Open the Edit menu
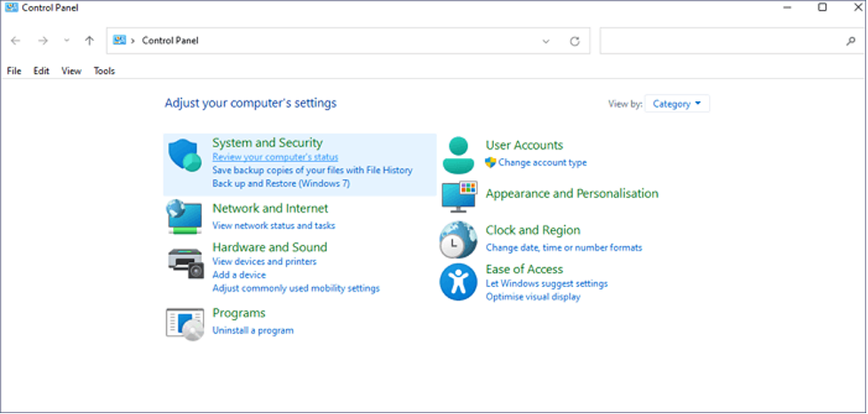The height and width of the screenshot is (414, 868). tap(41, 71)
